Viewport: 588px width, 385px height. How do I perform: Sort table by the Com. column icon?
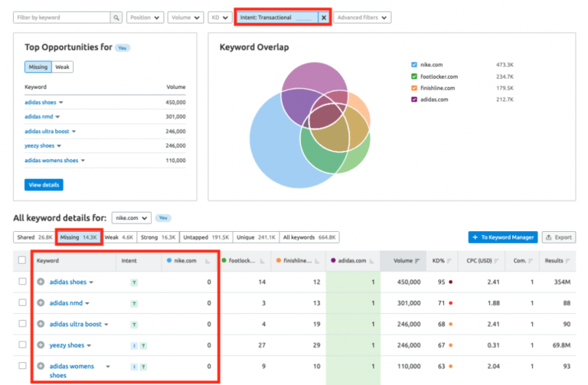(531, 261)
